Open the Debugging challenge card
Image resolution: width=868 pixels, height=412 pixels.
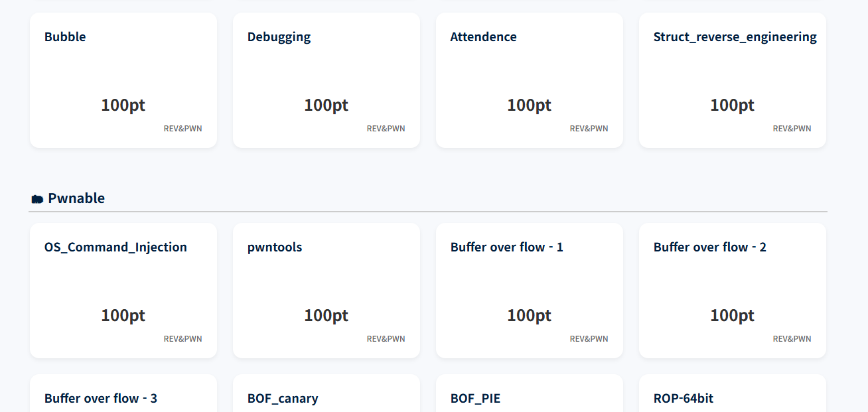(326, 80)
